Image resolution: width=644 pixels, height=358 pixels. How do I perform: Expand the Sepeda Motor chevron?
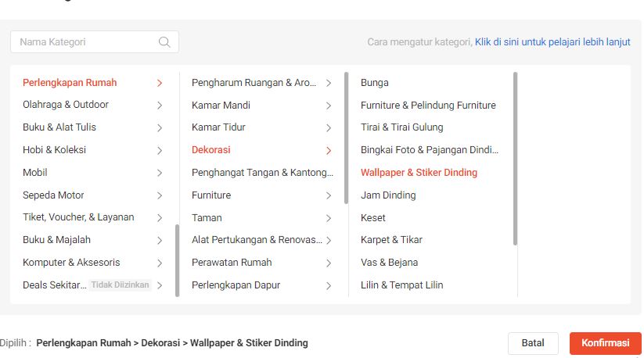coord(160,195)
